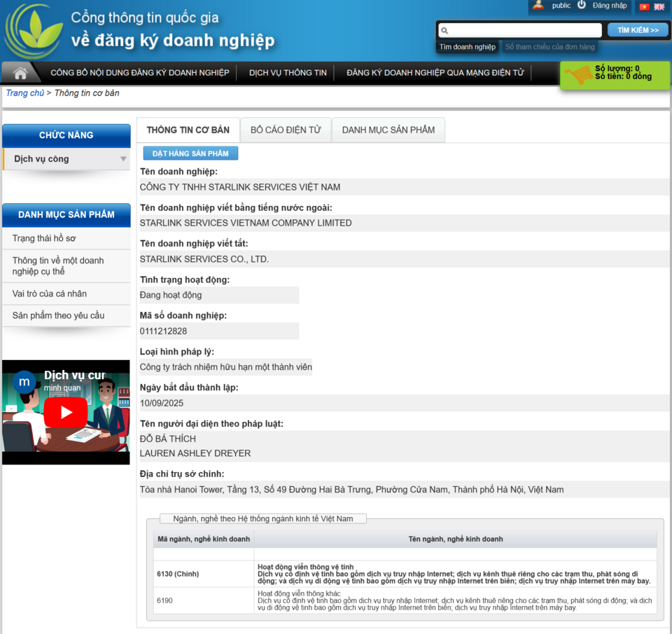Go to the Home icon in navigation bar
The height and width of the screenshot is (634, 672).
(20, 73)
